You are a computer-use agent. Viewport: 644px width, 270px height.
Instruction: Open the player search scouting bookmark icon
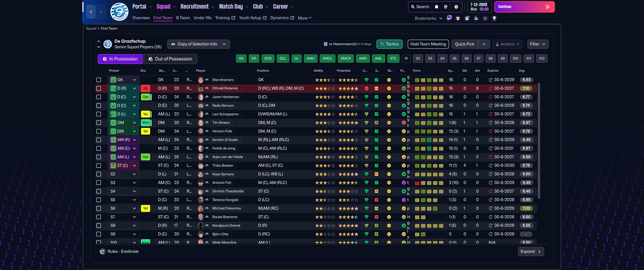pos(476,18)
